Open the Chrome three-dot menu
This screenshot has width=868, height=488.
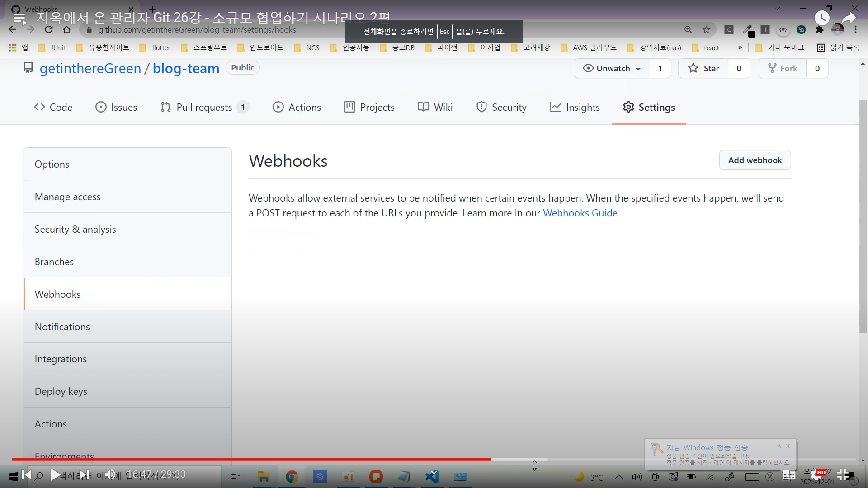pos(855,30)
